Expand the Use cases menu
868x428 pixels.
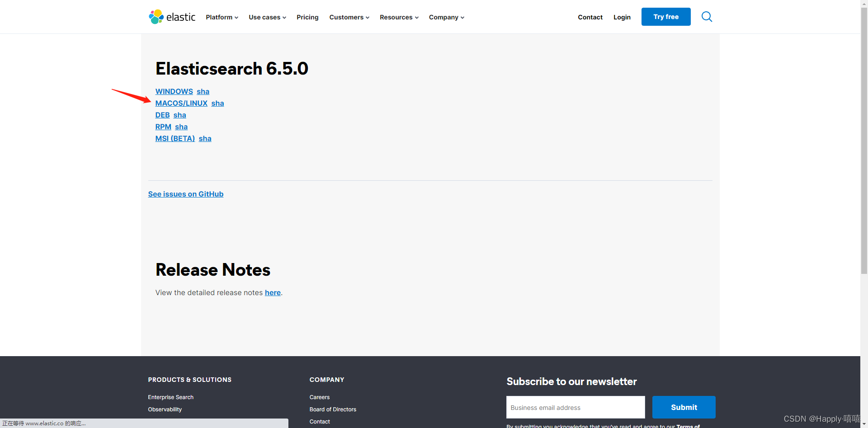(x=267, y=17)
